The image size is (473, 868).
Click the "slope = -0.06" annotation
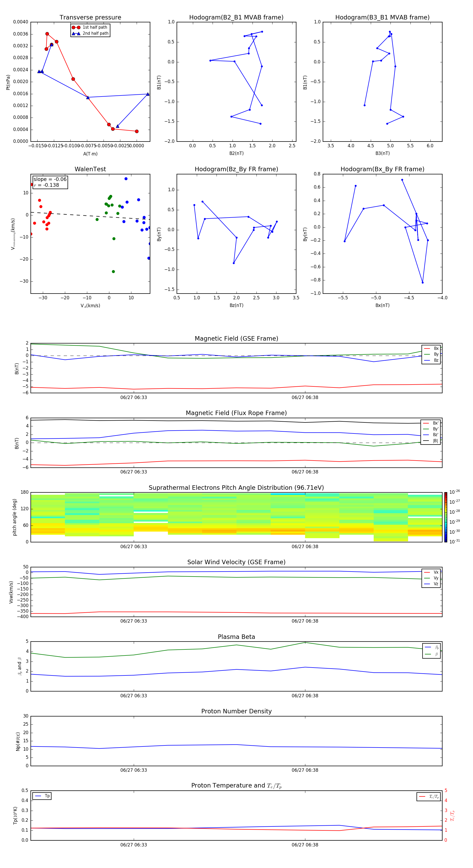[50, 179]
